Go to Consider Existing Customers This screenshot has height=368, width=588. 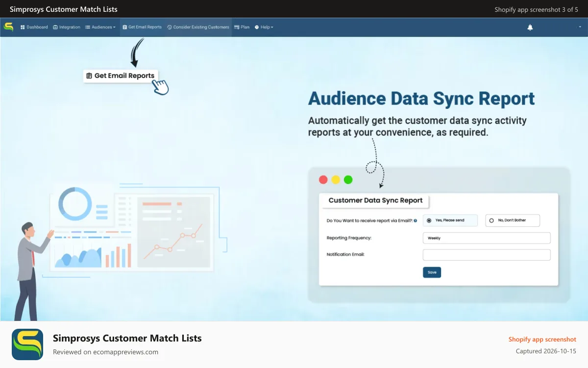pos(198,27)
